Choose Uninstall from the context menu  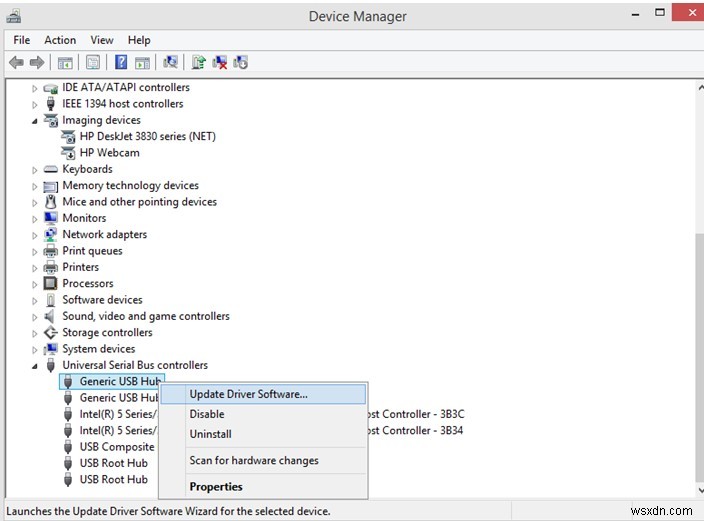(263, 434)
